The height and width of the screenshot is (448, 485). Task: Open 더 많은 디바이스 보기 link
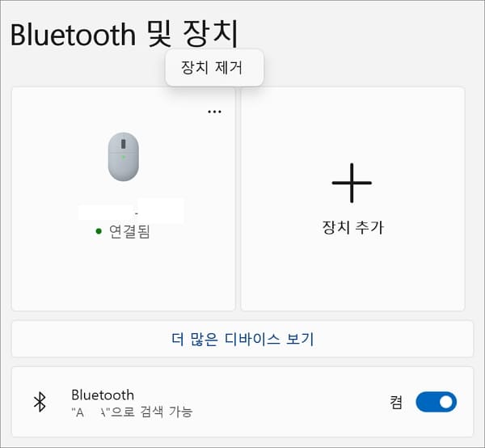(242, 339)
